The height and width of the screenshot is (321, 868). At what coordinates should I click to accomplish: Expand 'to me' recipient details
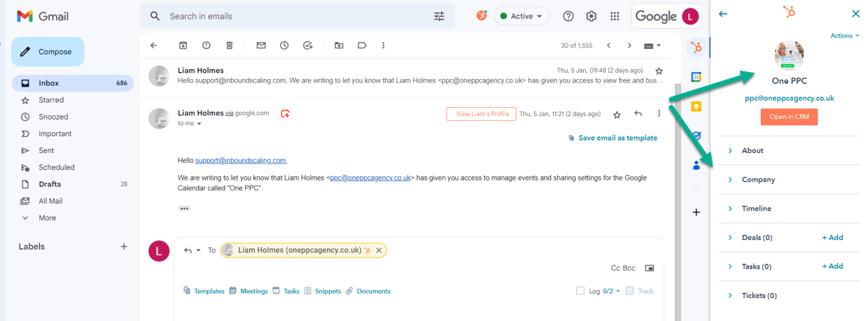pos(199,124)
